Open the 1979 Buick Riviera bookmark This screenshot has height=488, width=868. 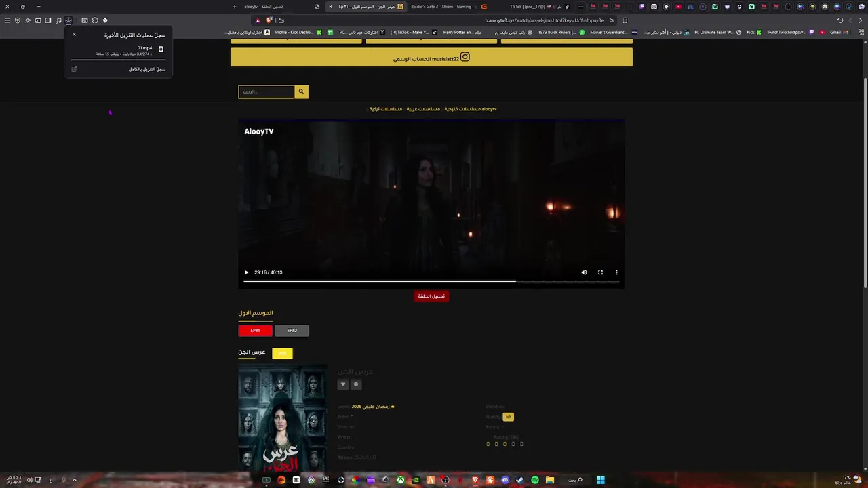[x=559, y=32]
